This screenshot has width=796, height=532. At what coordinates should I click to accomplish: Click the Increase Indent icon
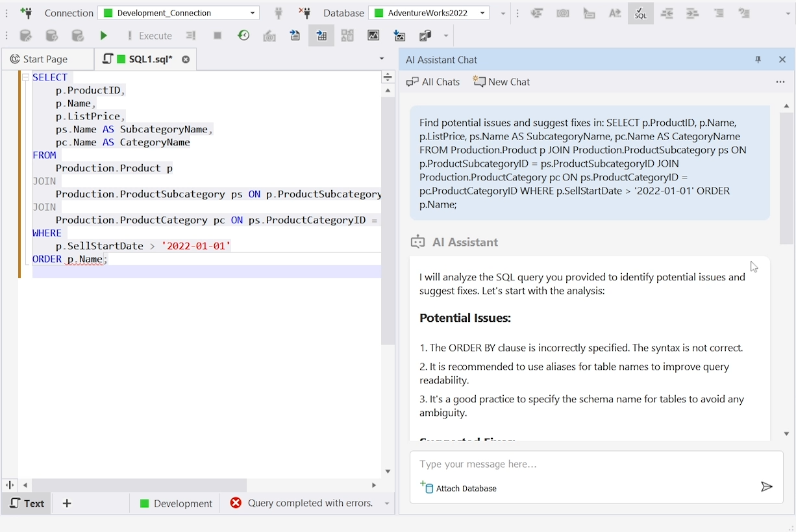click(x=693, y=13)
